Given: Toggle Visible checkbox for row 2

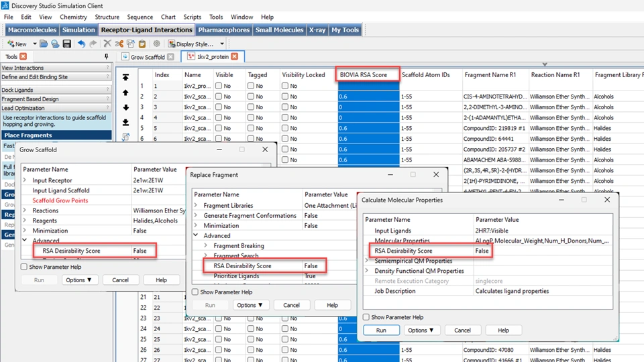Looking at the screenshot, I should [x=219, y=97].
